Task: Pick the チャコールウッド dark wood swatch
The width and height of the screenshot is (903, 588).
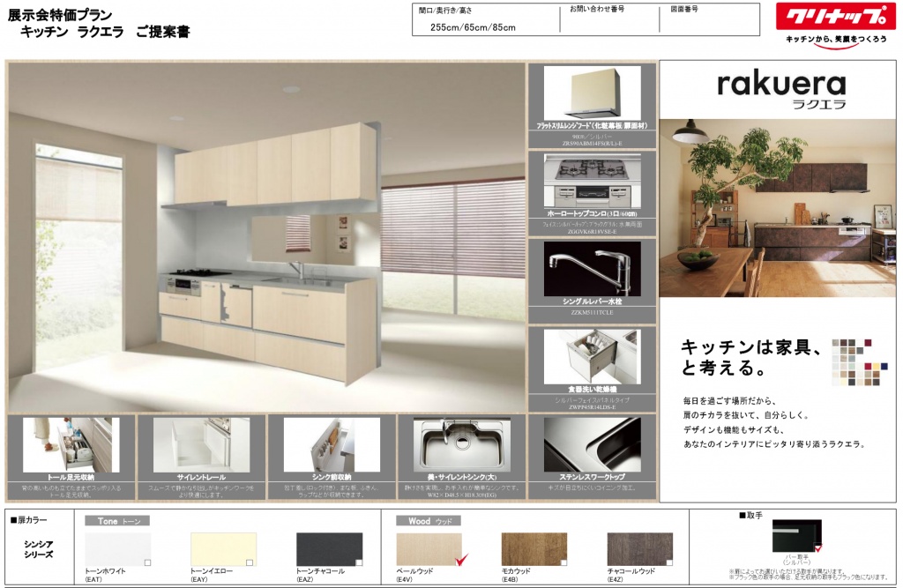Action: (x=640, y=549)
